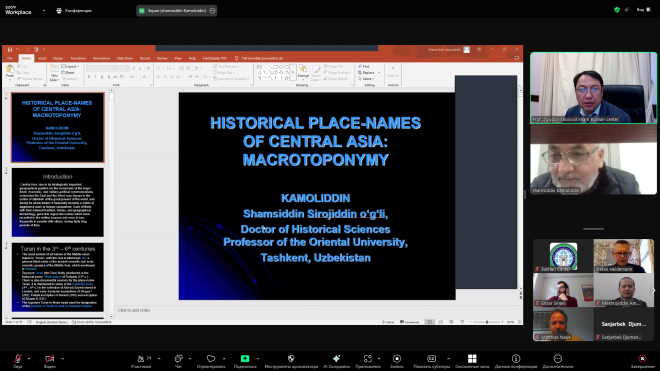Expand share options caret beside Поделиться
Viewport: 660px width, 371px height.
[x=258, y=359]
